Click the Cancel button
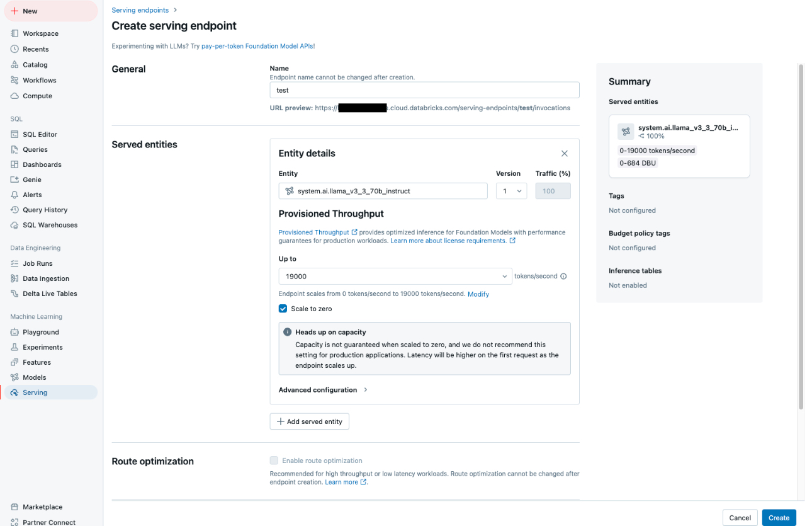This screenshot has width=812, height=526. coord(740,518)
